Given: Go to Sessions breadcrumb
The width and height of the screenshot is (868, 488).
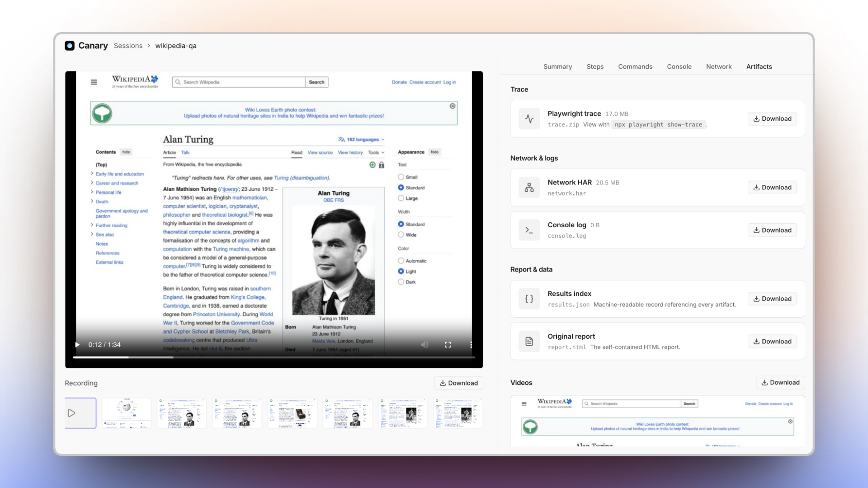Looking at the screenshot, I should [128, 46].
